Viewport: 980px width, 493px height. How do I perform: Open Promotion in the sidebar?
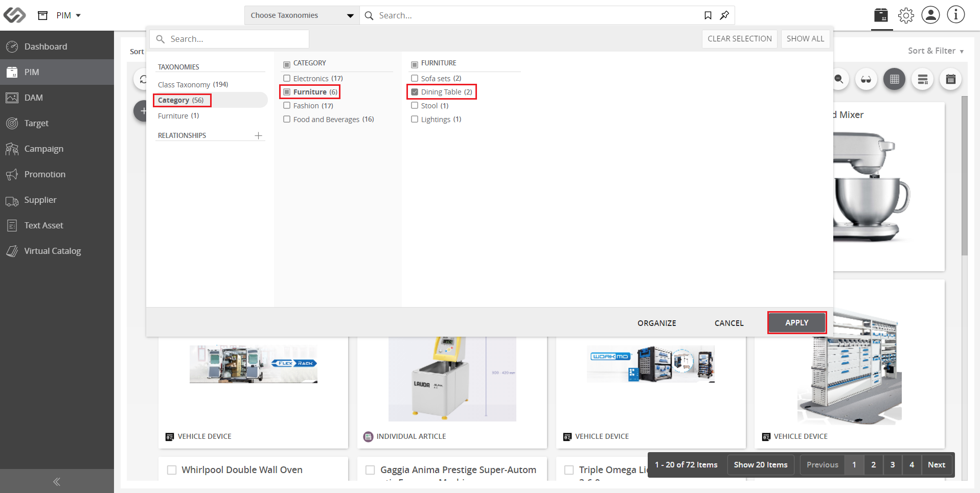pyautogui.click(x=57, y=174)
